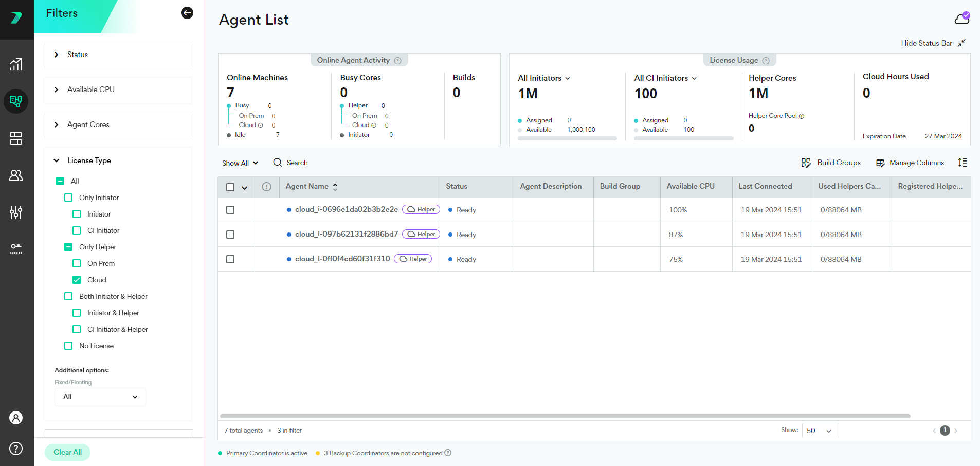The image size is (980, 466).
Task: Open the help question mark icon
Action: coord(16,449)
